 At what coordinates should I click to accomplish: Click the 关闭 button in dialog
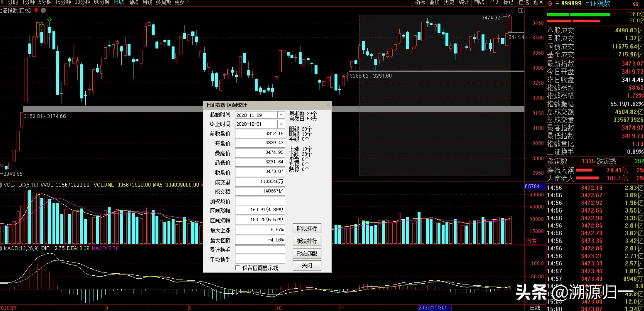click(307, 265)
